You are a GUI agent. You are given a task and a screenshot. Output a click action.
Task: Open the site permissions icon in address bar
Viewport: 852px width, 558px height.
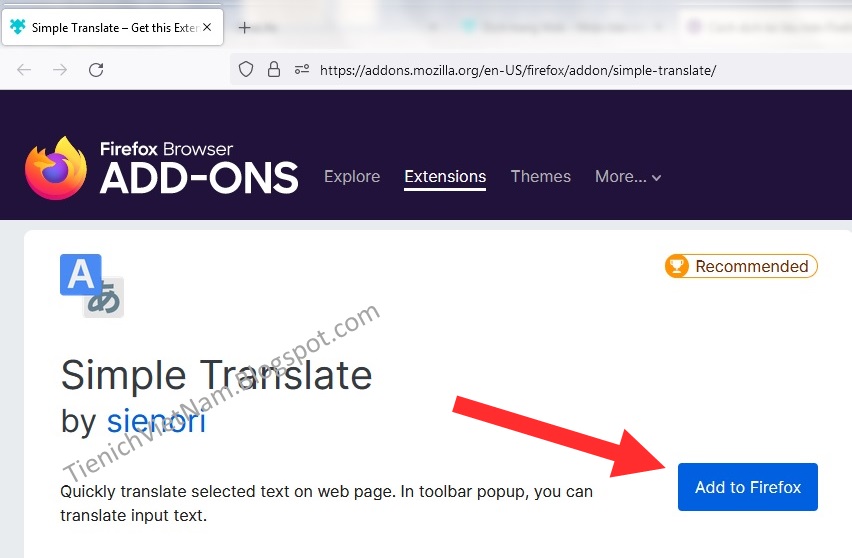302,70
